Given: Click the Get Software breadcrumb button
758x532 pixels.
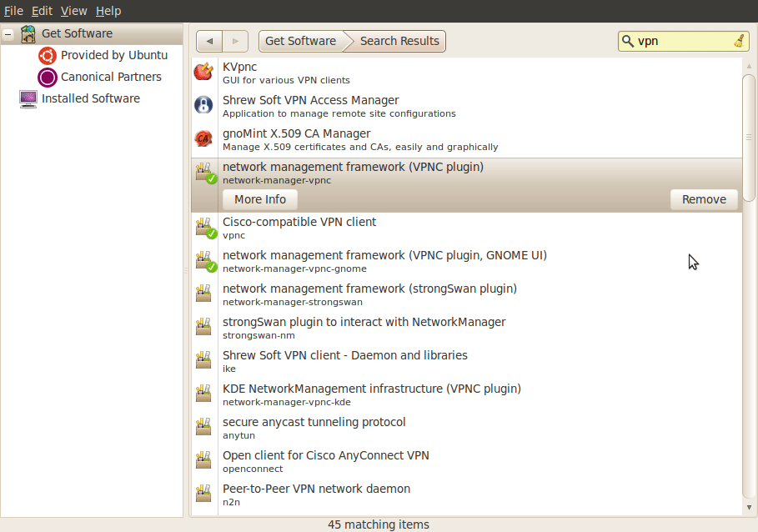Looking at the screenshot, I should click(301, 41).
